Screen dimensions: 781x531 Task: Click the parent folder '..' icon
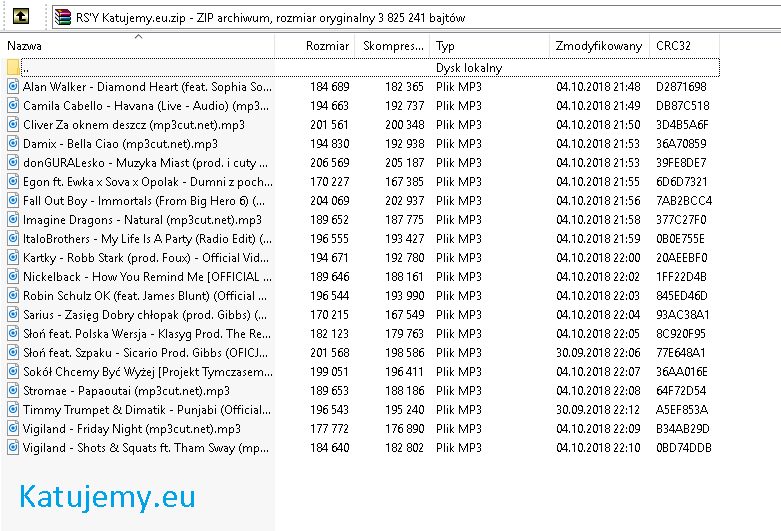click(13, 67)
